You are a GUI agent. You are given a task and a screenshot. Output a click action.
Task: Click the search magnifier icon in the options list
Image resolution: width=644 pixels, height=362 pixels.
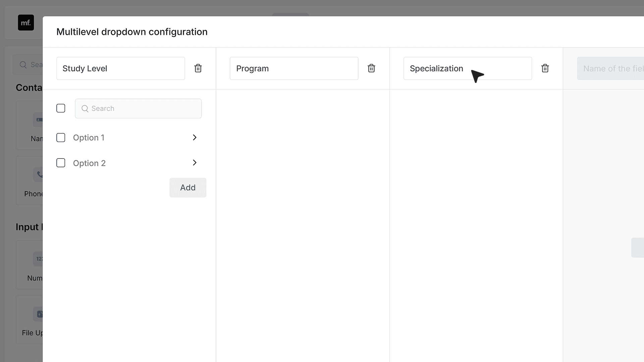tap(85, 109)
